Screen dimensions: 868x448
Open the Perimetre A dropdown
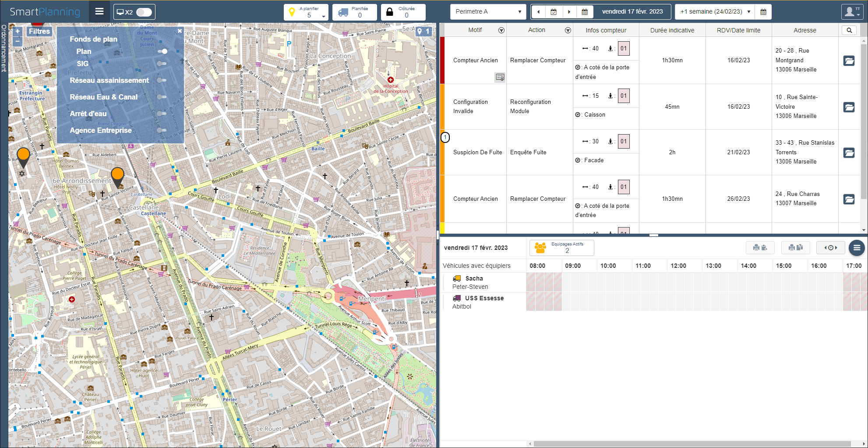point(487,12)
